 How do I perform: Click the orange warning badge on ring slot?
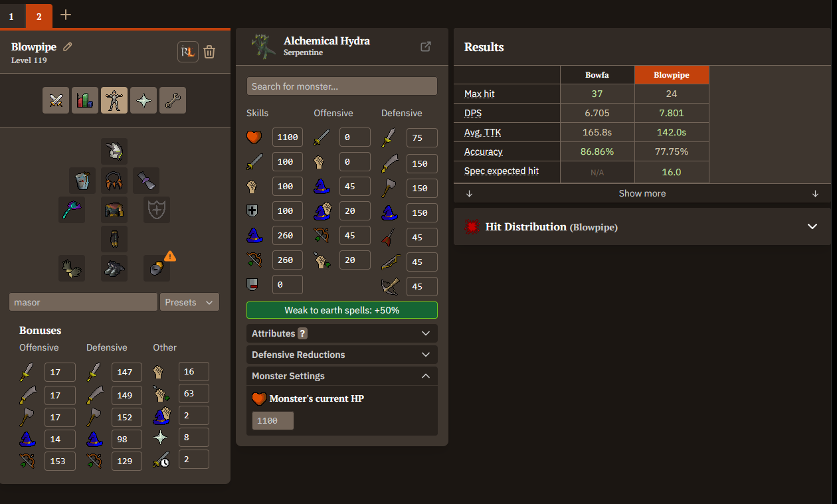(170, 256)
